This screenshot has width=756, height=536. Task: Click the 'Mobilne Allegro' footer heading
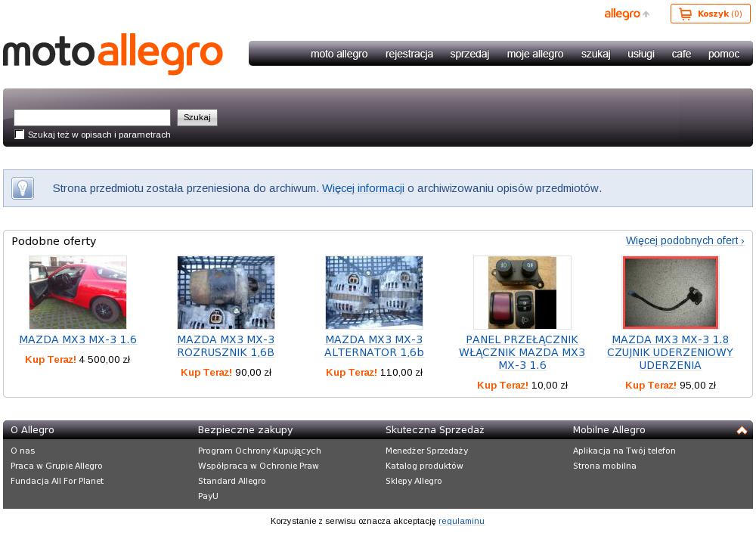click(609, 430)
